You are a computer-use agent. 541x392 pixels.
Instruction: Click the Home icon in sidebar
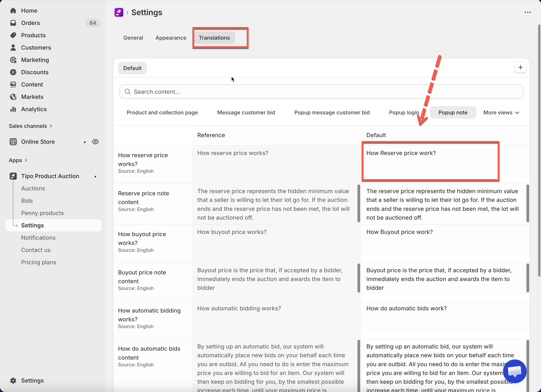click(x=13, y=10)
